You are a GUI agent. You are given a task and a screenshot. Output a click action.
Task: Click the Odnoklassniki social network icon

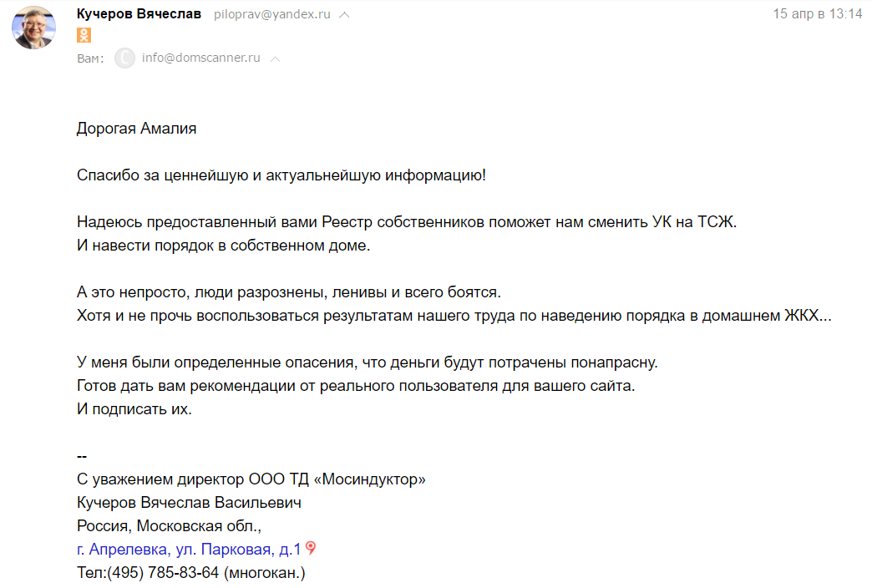coord(84,35)
